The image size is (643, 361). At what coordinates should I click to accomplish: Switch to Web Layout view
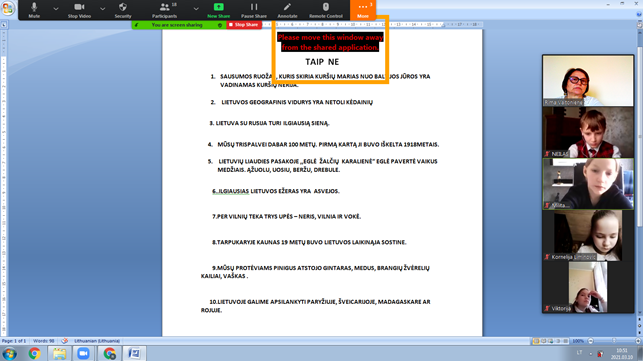551,341
